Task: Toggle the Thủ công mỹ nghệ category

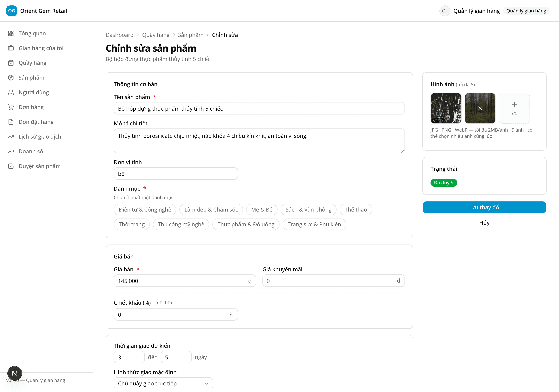Action: click(181, 224)
